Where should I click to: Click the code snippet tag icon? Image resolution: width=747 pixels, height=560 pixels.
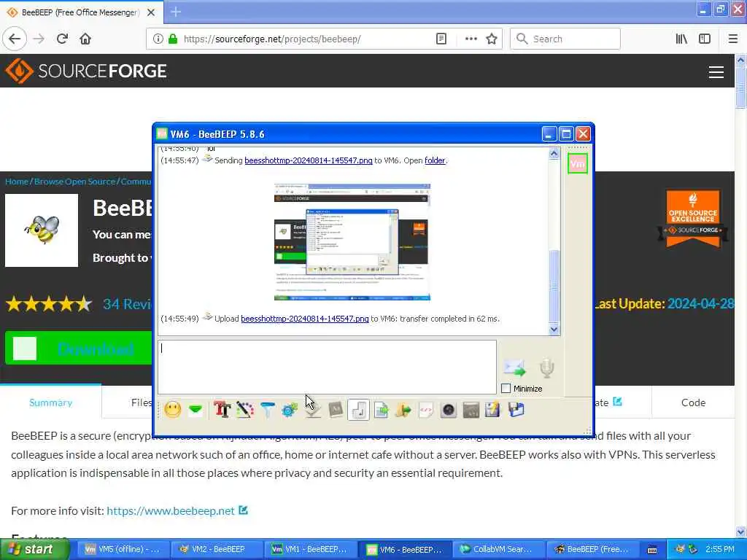426,410
